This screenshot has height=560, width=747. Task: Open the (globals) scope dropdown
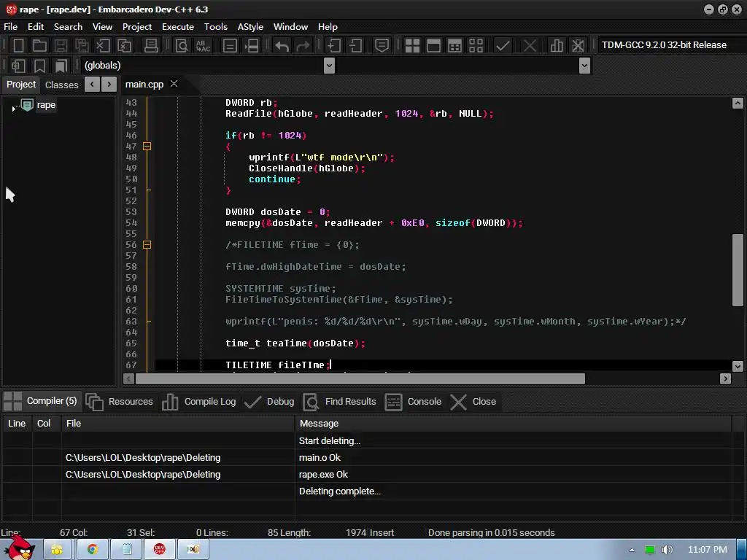pyautogui.click(x=329, y=65)
